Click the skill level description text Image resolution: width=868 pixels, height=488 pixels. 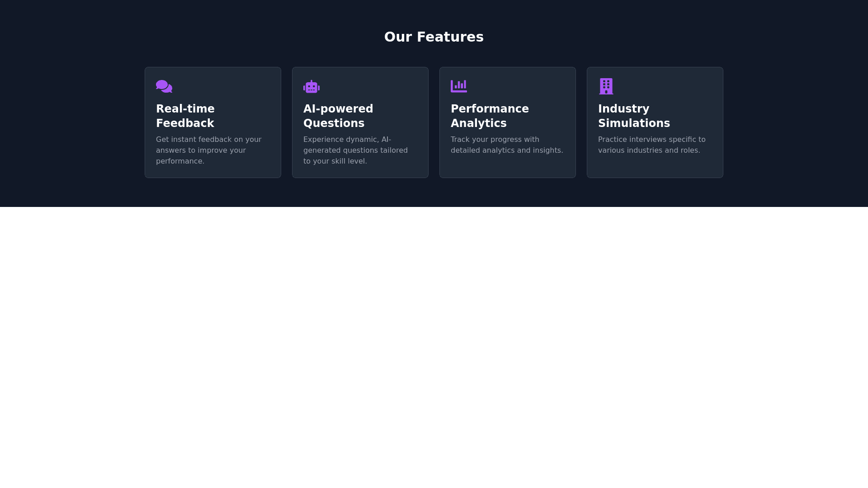[x=355, y=150]
